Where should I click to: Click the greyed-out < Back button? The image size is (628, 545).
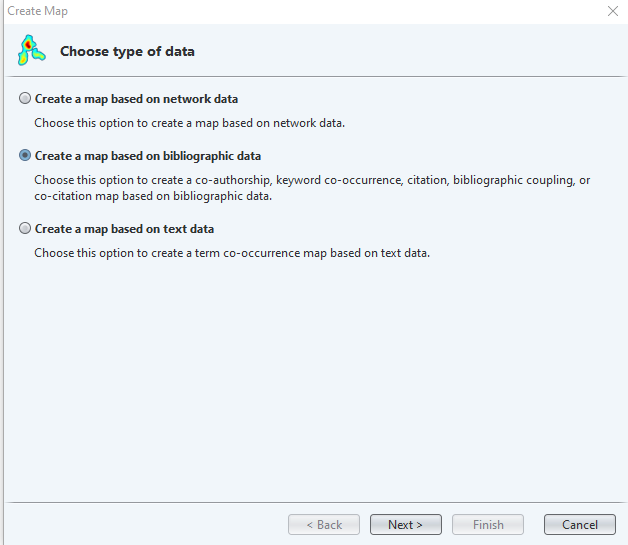click(x=324, y=524)
